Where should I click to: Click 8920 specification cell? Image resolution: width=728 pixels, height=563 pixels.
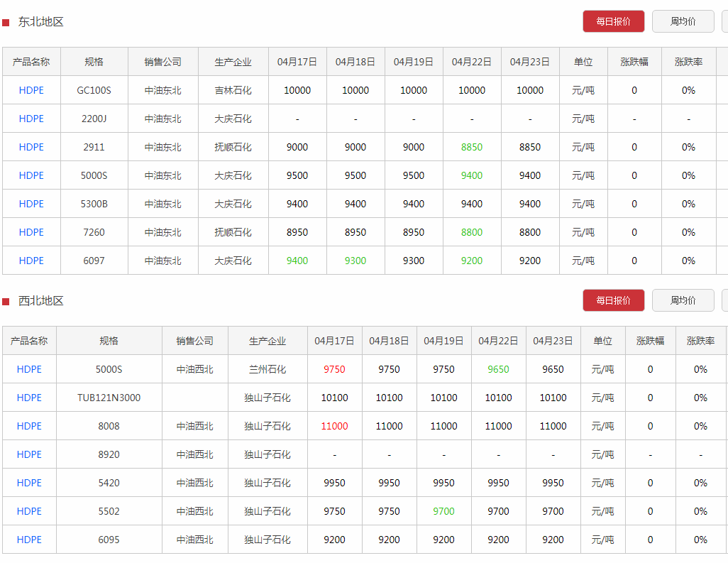pos(109,454)
